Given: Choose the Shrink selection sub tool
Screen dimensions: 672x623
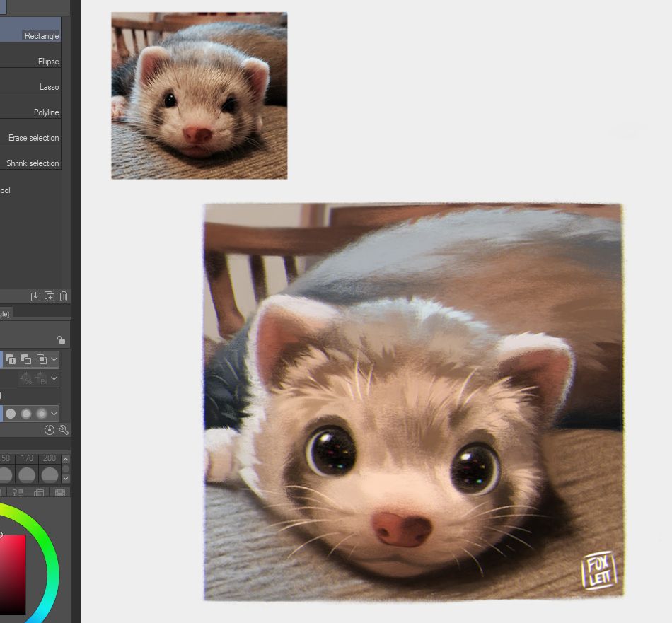Looking at the screenshot, I should [x=30, y=157].
